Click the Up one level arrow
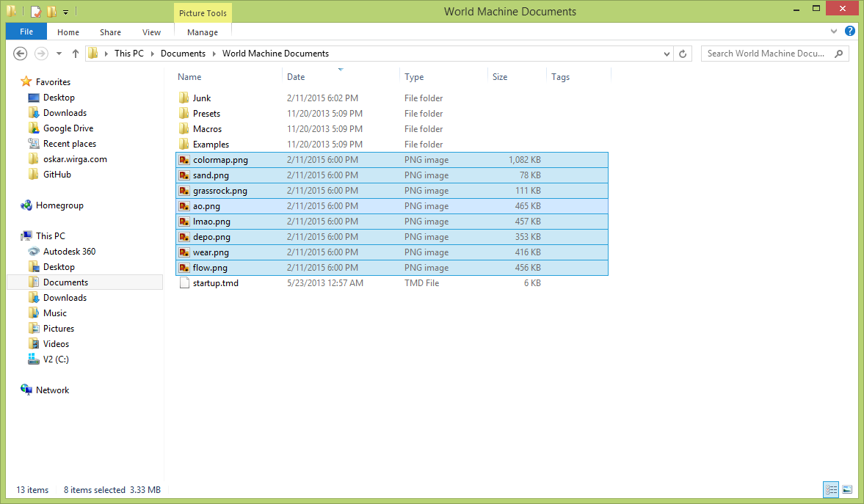Image resolution: width=864 pixels, height=504 pixels. [x=76, y=54]
